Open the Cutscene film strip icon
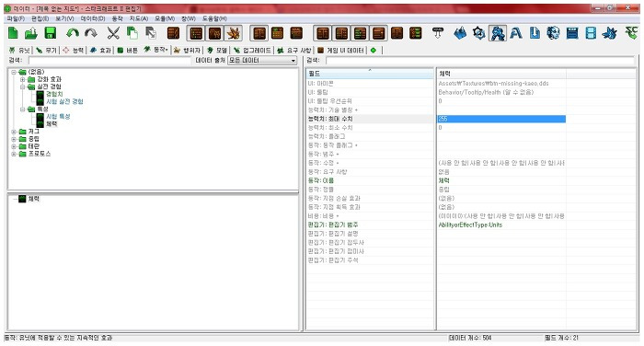 (591, 33)
